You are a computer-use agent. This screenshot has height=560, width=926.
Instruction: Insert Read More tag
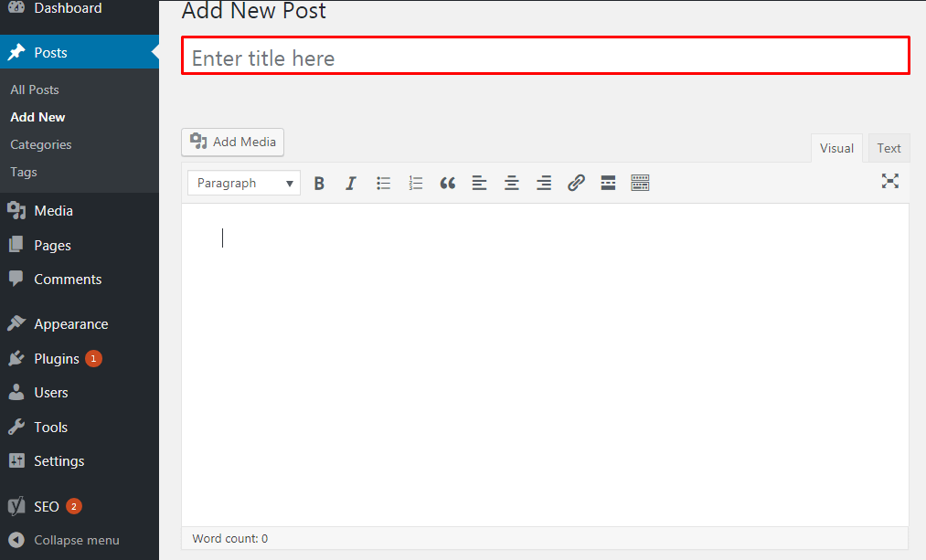click(608, 183)
